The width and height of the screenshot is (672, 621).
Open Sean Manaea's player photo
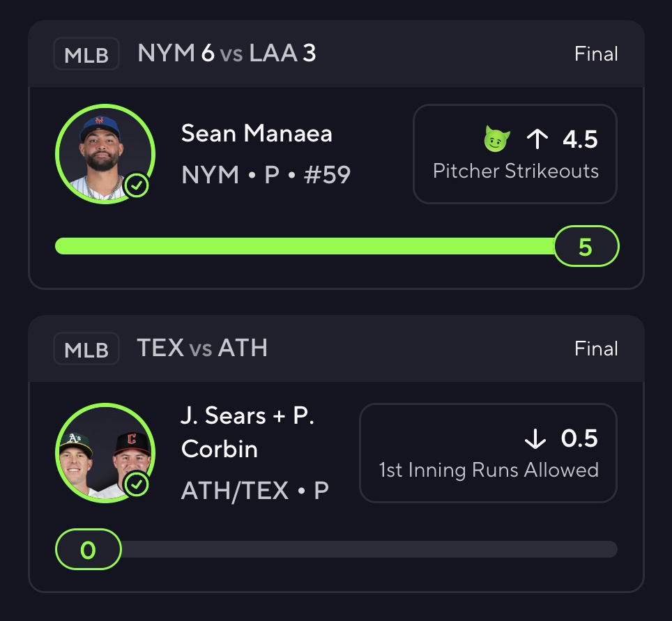(x=104, y=153)
